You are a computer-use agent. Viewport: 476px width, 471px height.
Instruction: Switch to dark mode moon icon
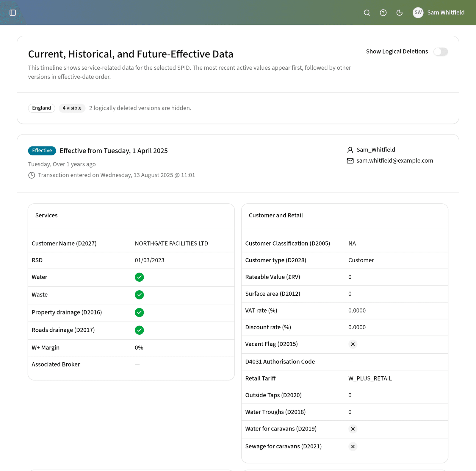coord(400,13)
